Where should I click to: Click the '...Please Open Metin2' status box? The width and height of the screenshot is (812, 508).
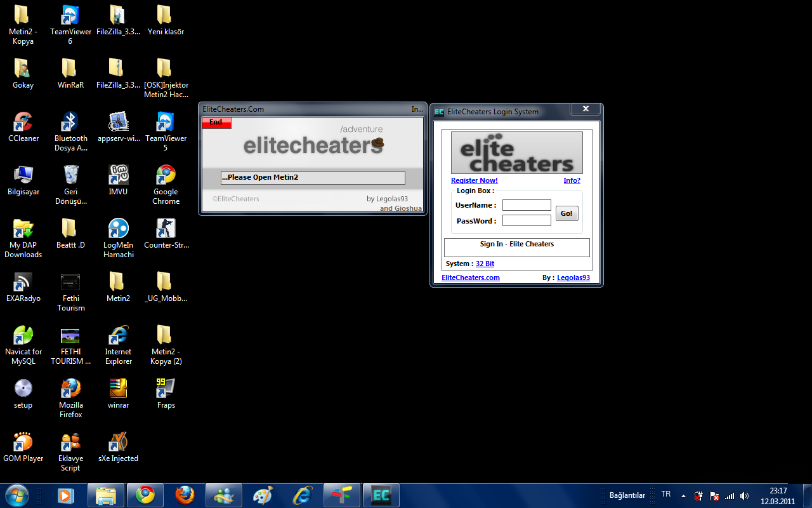tap(312, 178)
